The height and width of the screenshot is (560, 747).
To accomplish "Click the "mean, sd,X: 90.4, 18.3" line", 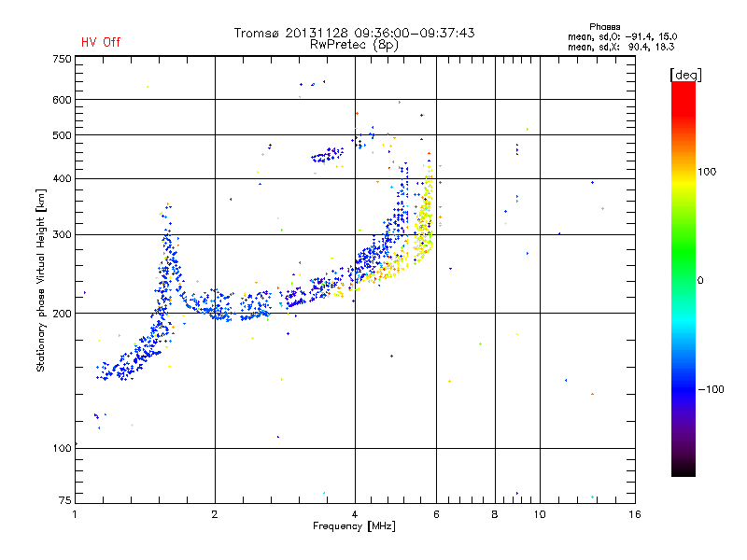I will [621, 47].
